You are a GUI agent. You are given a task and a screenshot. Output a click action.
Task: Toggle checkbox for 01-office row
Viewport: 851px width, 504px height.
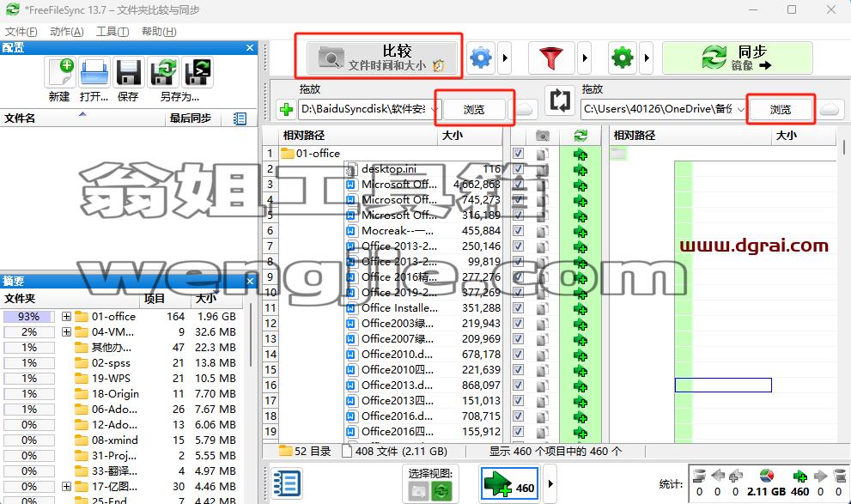coord(519,154)
